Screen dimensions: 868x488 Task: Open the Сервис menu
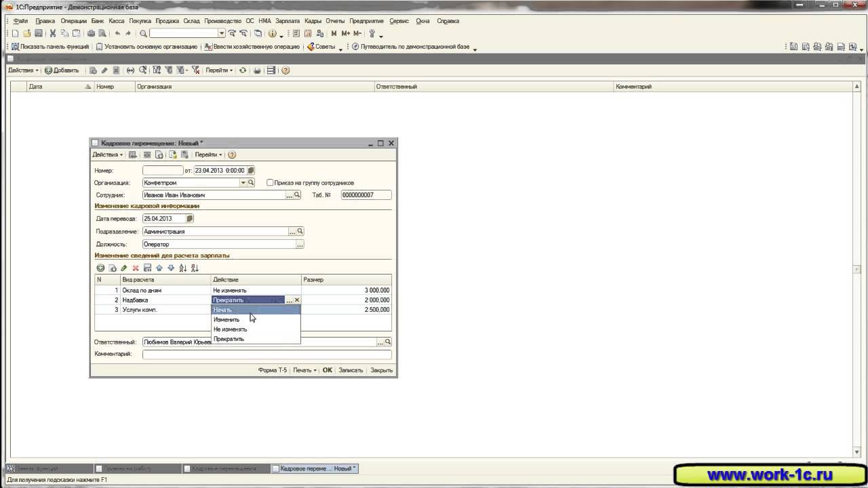pyautogui.click(x=399, y=21)
